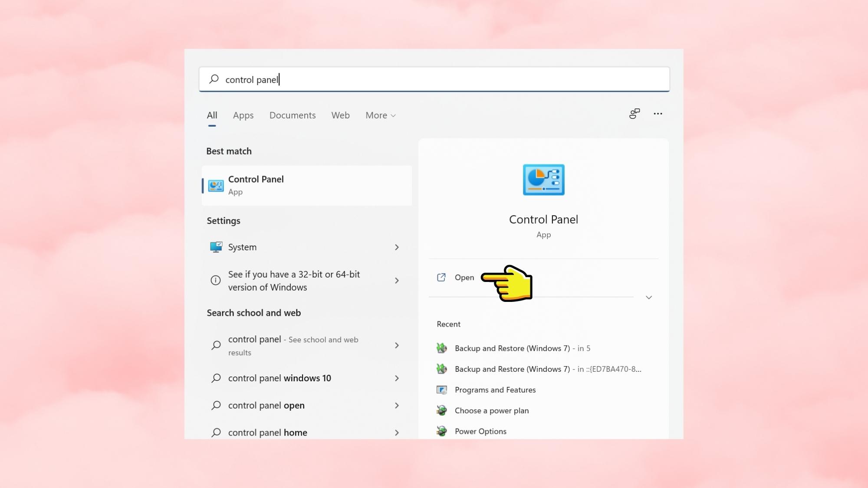
Task: Open 32-bit or 64-bit version result
Action: click(307, 281)
